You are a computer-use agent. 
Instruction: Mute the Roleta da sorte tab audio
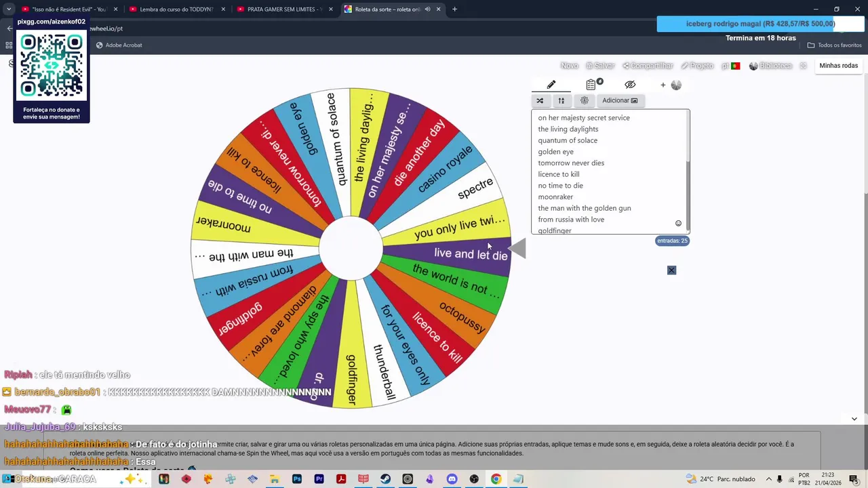[x=427, y=9]
